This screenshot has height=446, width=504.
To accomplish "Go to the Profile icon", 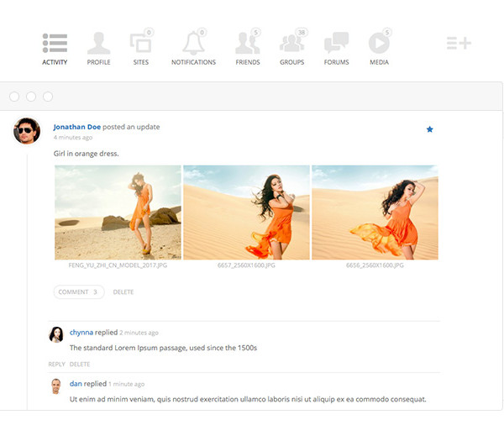I will pos(98,43).
